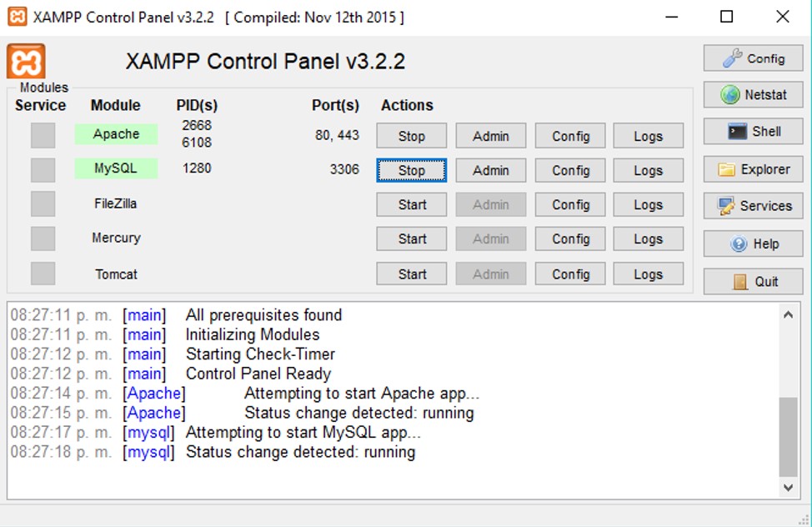Enable the Tomcat service checkbox

pos(42,274)
